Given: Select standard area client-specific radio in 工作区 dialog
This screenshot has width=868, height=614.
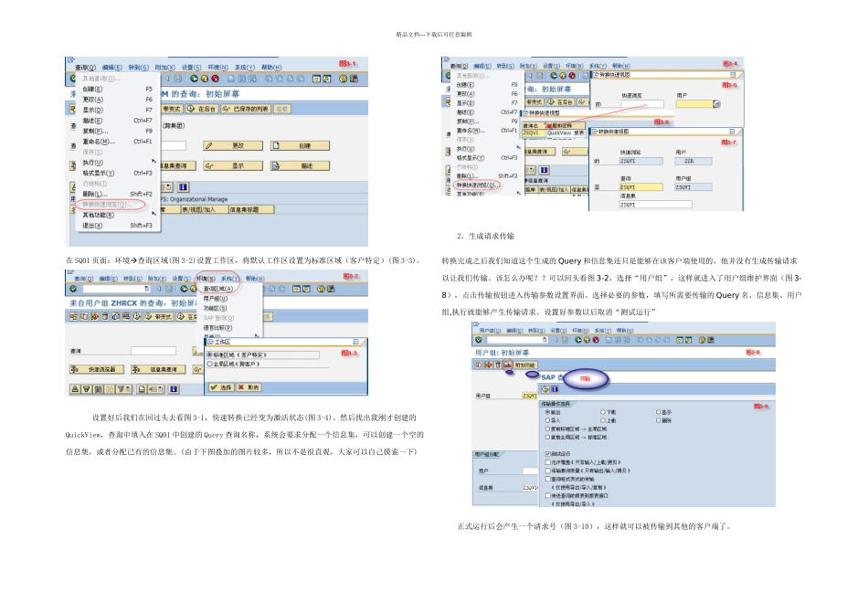Looking at the screenshot, I should [210, 355].
